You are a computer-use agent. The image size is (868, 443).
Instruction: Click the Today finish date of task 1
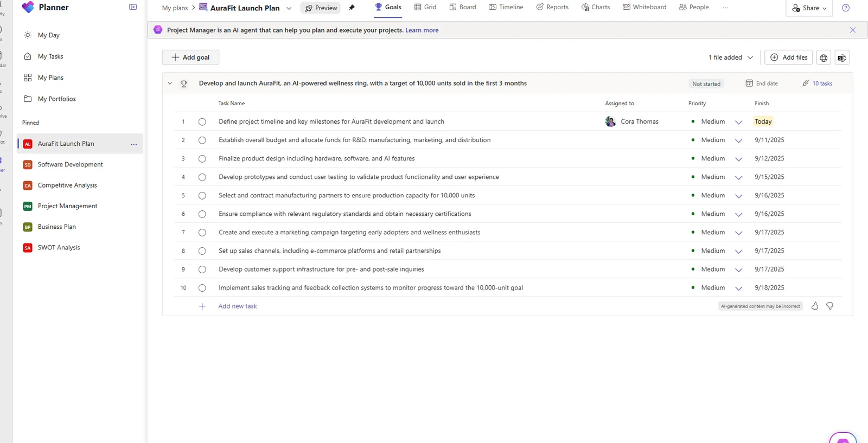coord(763,121)
